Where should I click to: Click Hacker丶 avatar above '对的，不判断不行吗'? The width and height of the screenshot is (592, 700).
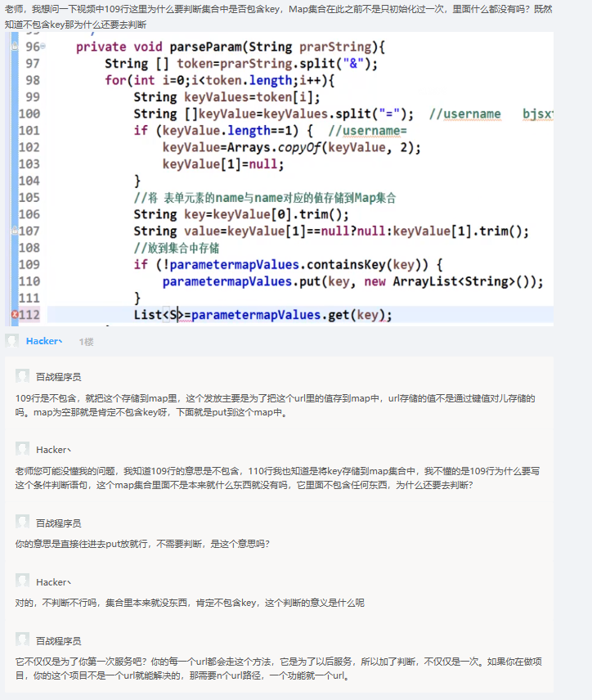22,581
